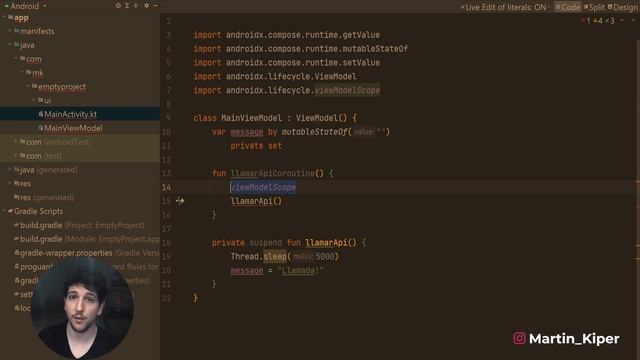The height and width of the screenshot is (360, 640).
Task: Click the 5000 millis value on line 19
Action: [324, 257]
